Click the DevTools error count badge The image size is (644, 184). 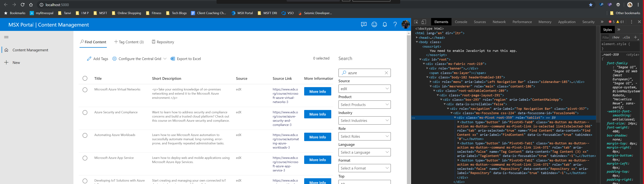[611, 22]
